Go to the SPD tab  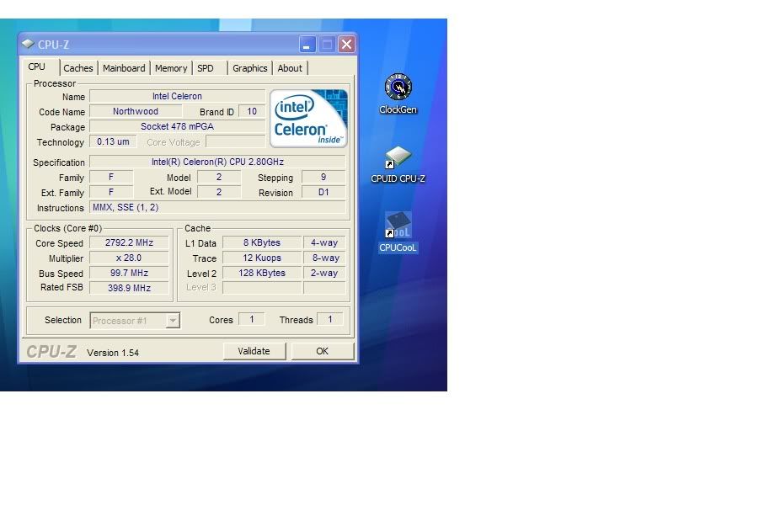(206, 68)
